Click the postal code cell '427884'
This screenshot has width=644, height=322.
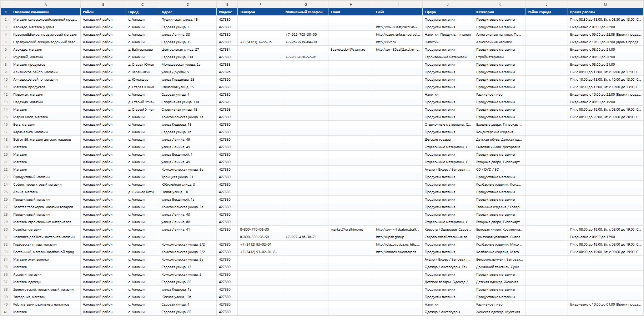point(227,50)
